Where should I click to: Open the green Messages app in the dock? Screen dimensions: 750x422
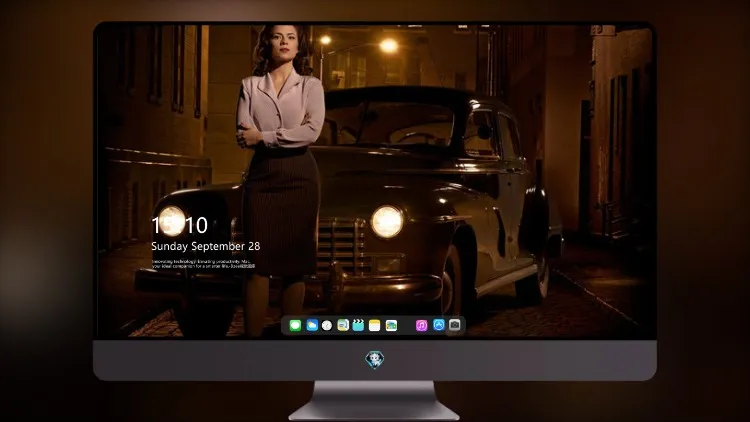point(295,326)
